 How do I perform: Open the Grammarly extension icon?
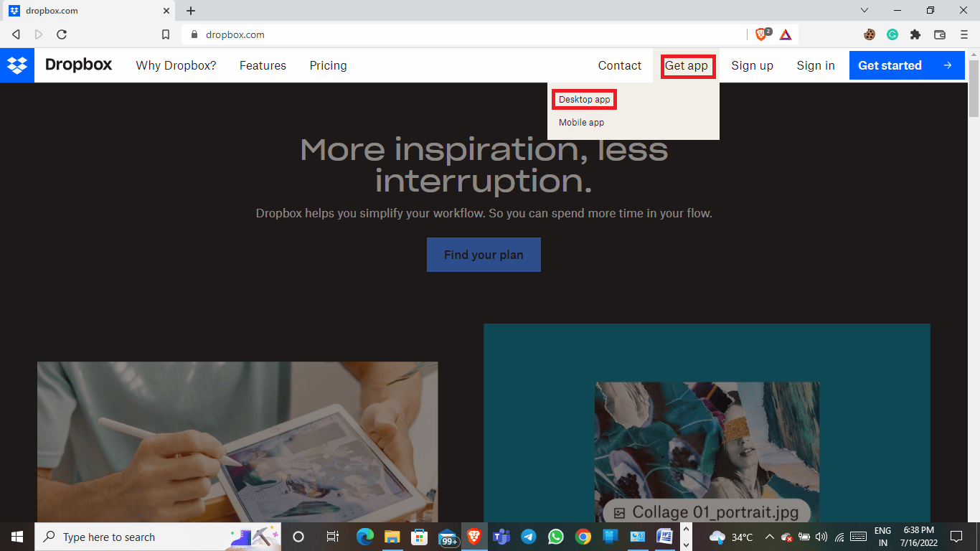892,34
